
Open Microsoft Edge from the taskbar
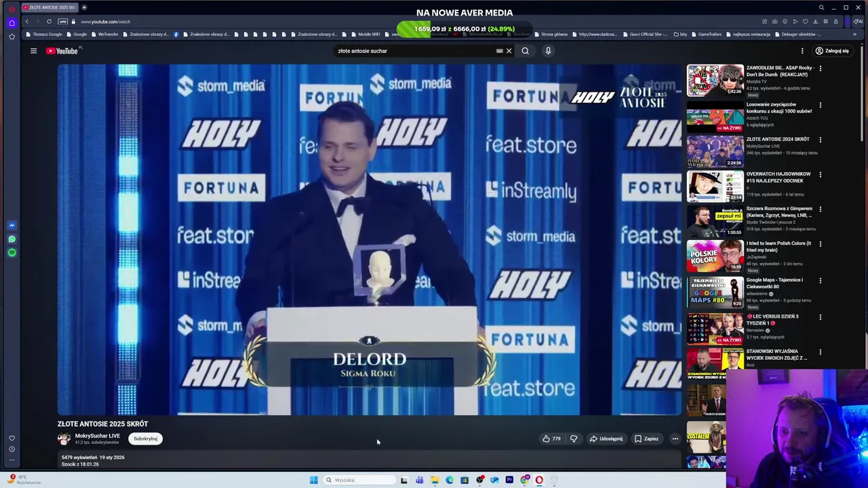pos(450,480)
